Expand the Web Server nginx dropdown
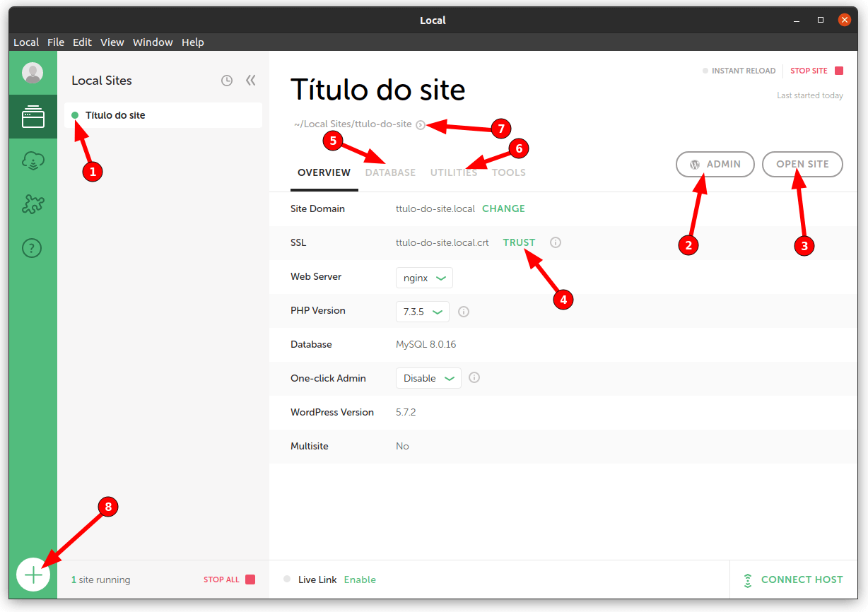Image resolution: width=868 pixels, height=612 pixels. point(424,278)
